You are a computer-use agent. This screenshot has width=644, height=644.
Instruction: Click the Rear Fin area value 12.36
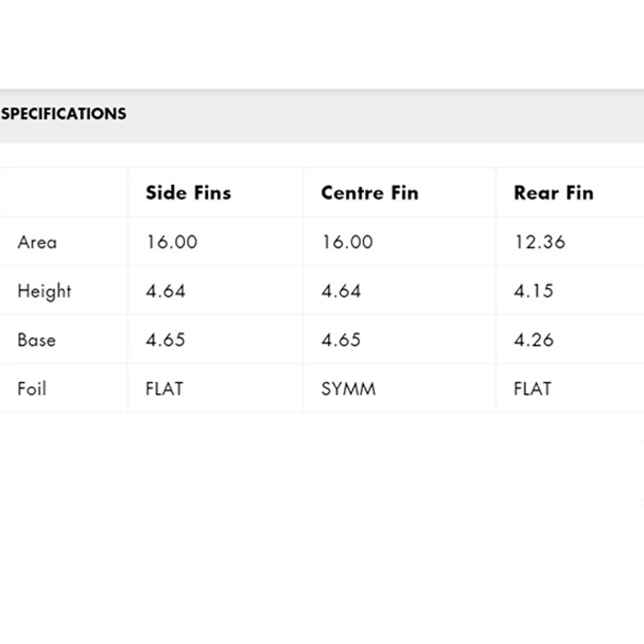[x=540, y=242]
